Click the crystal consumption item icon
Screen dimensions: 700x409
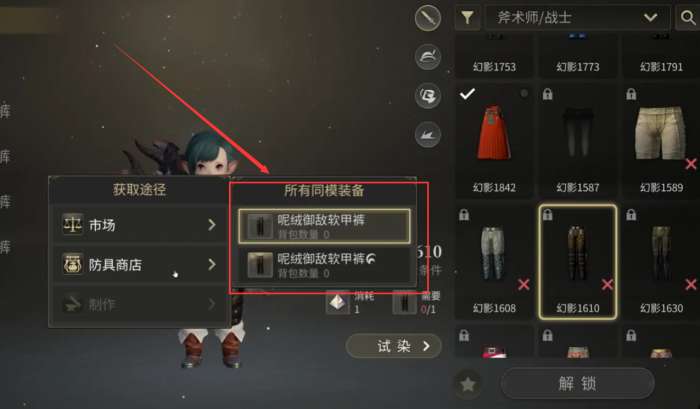338,302
